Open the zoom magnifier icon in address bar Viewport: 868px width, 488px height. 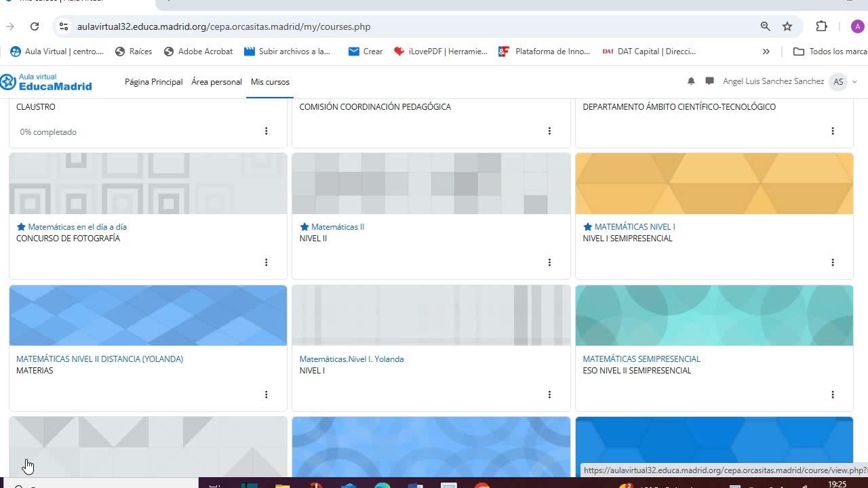point(766,26)
